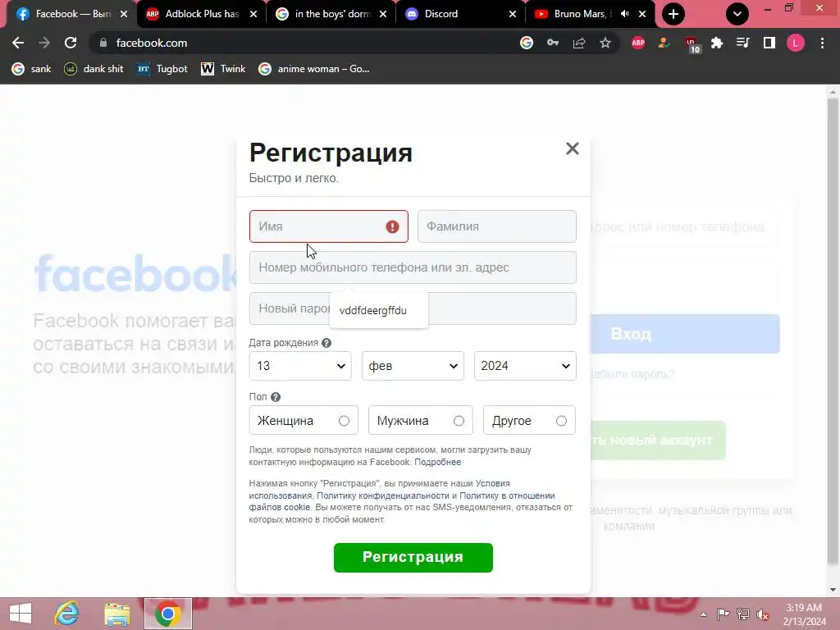Open the birth day dropdown showing 13
Viewport: 840px width, 630px height.
(300, 366)
